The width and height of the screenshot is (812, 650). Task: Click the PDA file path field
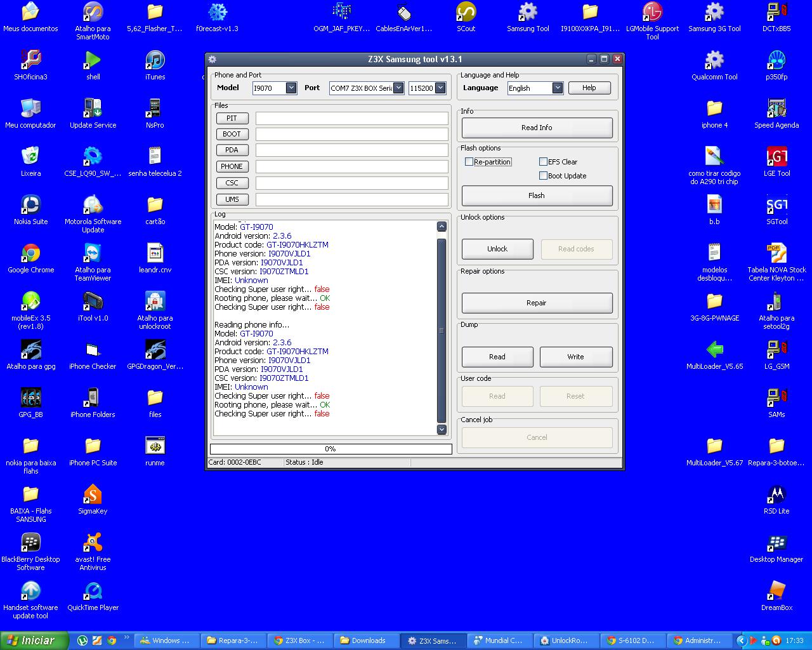(x=352, y=150)
